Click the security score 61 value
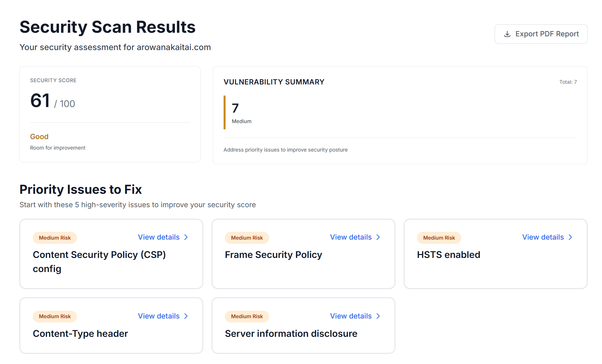602x364 pixels. (40, 100)
